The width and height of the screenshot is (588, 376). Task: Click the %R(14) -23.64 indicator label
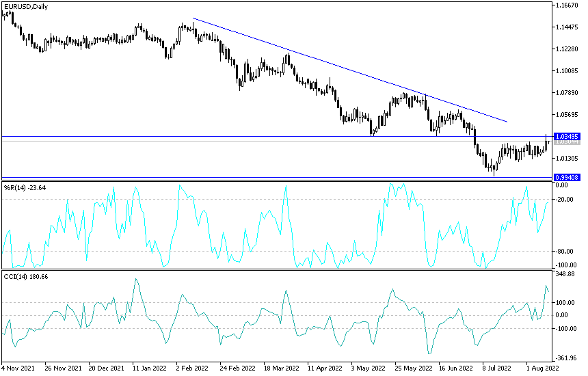pos(25,188)
